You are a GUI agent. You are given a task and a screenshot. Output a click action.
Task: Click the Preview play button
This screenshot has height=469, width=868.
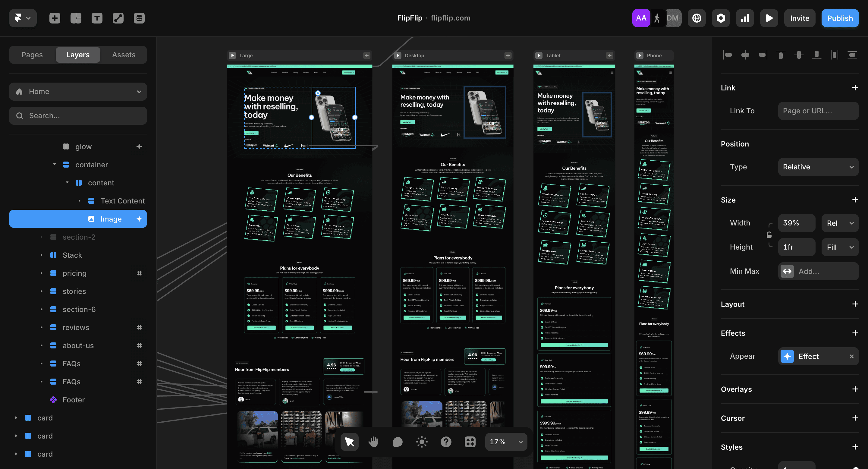coord(769,18)
